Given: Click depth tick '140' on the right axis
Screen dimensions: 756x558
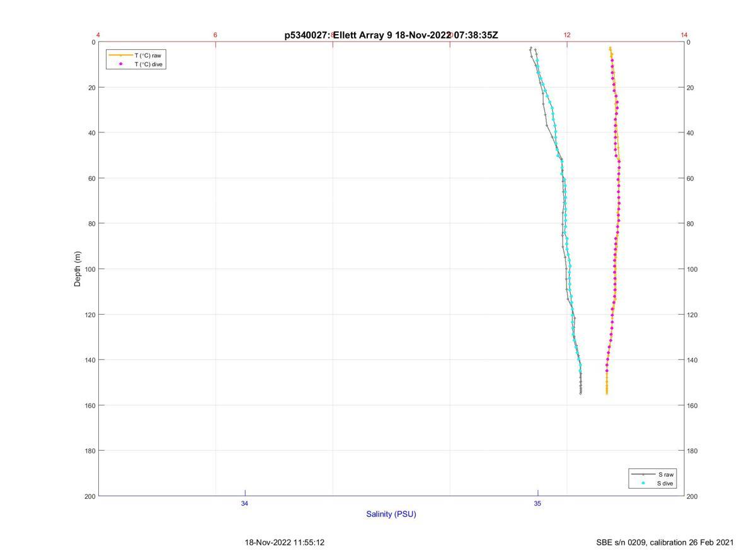Looking at the screenshot, I should (693, 360).
